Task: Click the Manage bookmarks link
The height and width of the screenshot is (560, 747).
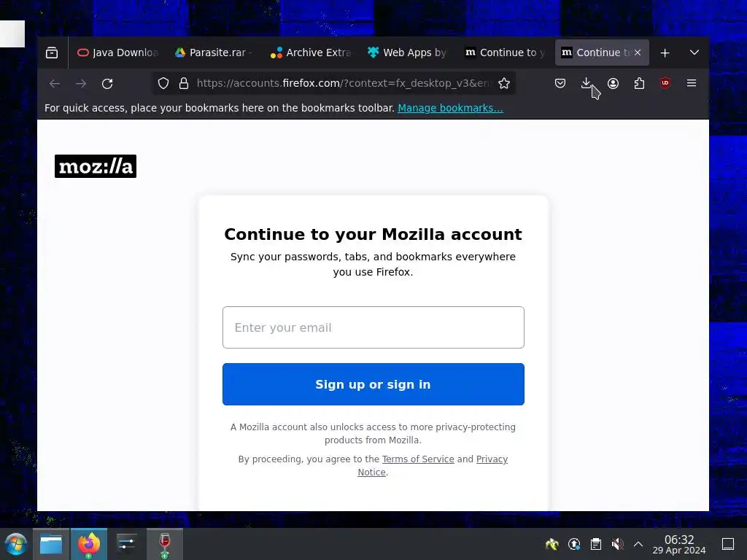Action: [x=450, y=108]
